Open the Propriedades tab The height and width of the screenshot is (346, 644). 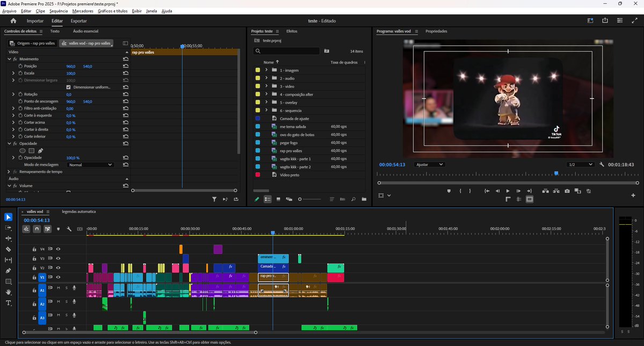(x=436, y=31)
